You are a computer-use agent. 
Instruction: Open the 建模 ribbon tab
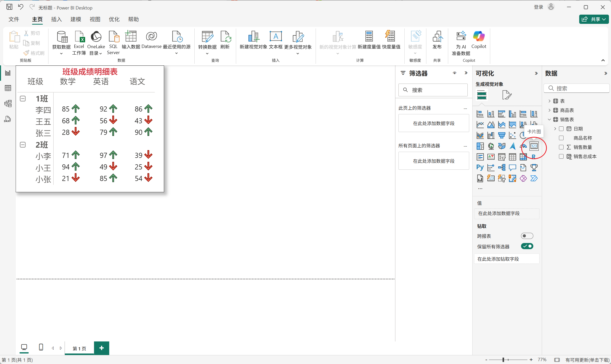point(76,19)
